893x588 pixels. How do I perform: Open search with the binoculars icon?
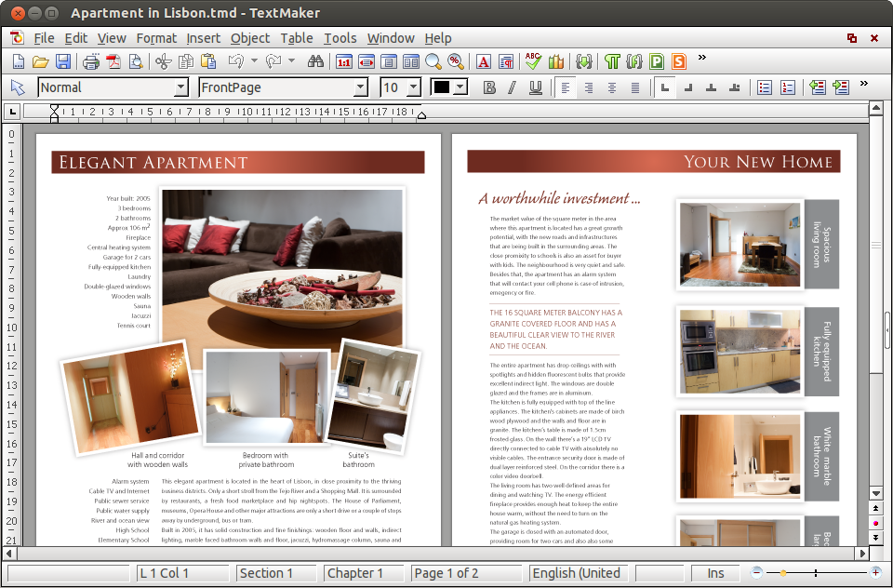click(x=315, y=61)
